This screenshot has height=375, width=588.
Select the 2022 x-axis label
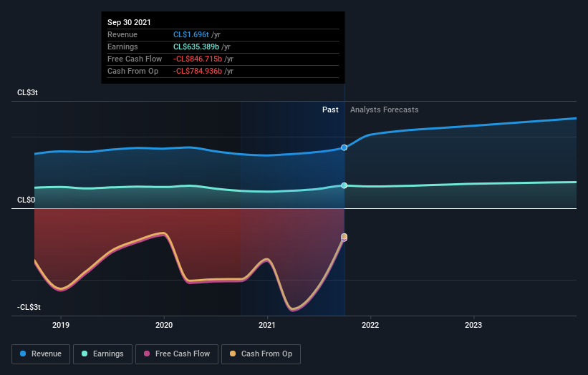pyautogui.click(x=370, y=325)
